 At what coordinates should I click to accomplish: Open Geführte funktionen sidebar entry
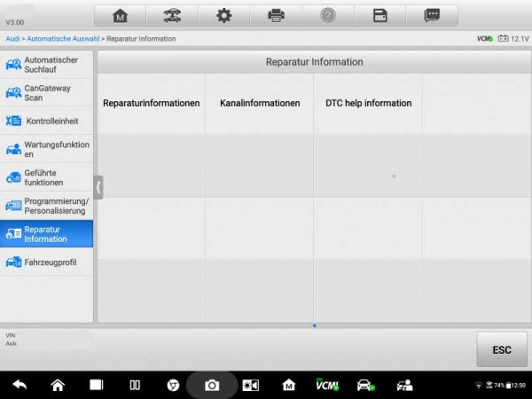(x=46, y=177)
